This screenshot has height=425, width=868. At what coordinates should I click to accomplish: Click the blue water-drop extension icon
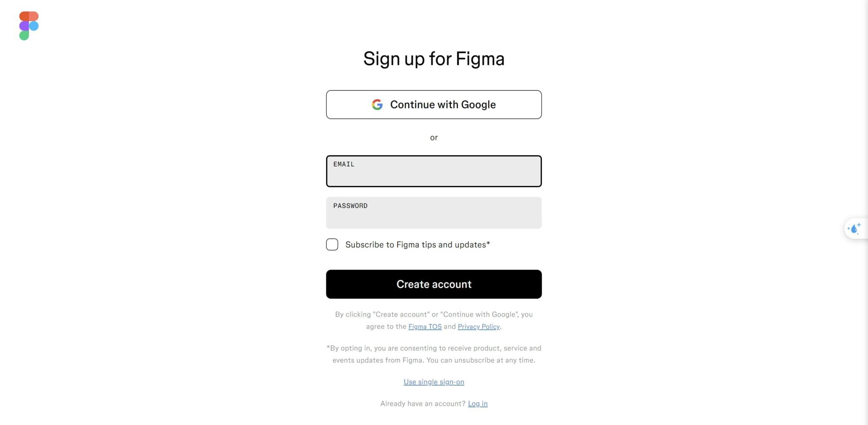click(854, 228)
